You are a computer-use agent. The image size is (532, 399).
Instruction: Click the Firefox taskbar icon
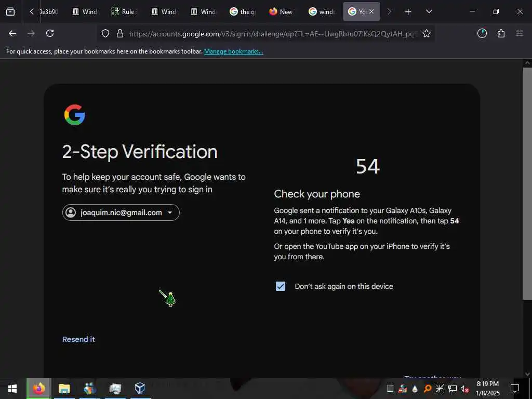pyautogui.click(x=38, y=389)
